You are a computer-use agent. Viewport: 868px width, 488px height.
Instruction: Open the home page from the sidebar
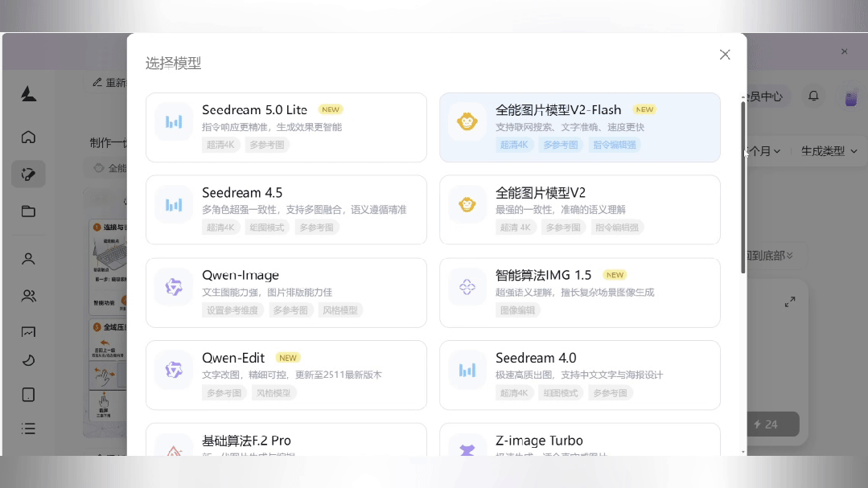[28, 137]
